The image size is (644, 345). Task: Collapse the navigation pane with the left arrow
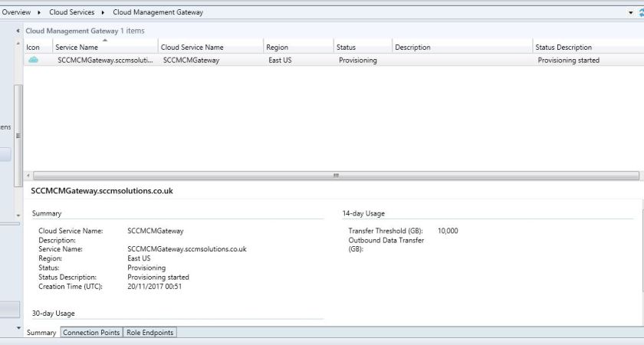18,31
